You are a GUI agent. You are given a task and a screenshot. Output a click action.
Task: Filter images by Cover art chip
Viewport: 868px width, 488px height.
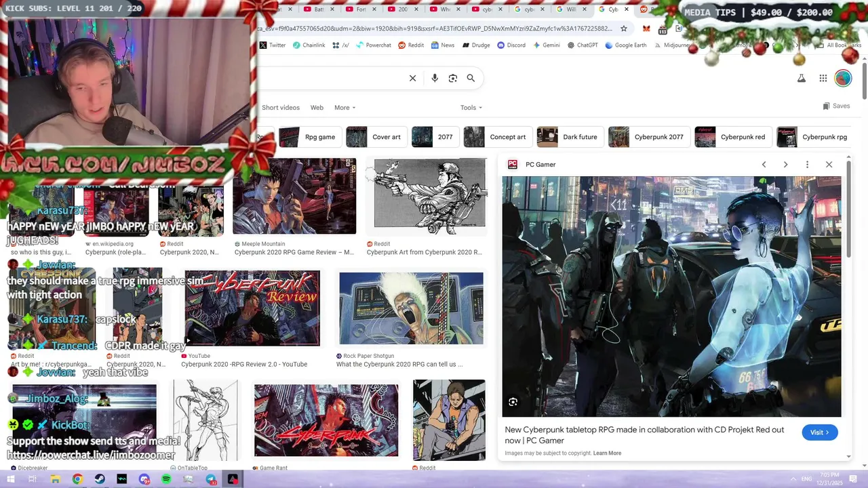376,137
